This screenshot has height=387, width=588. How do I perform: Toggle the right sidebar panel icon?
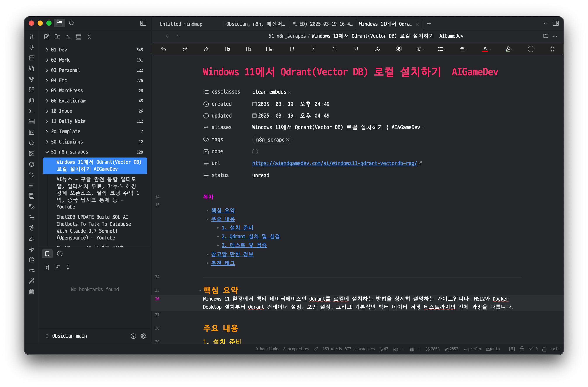point(556,23)
